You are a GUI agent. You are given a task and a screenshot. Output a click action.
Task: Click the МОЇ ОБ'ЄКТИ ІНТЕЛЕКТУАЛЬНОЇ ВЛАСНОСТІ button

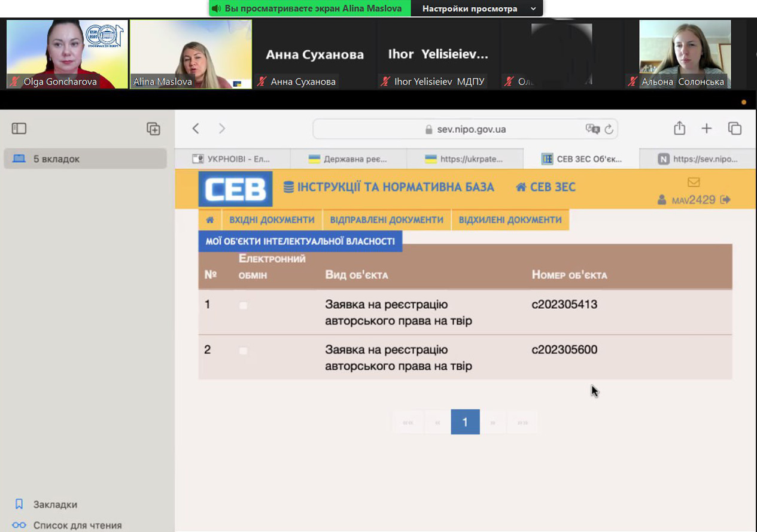tap(300, 241)
